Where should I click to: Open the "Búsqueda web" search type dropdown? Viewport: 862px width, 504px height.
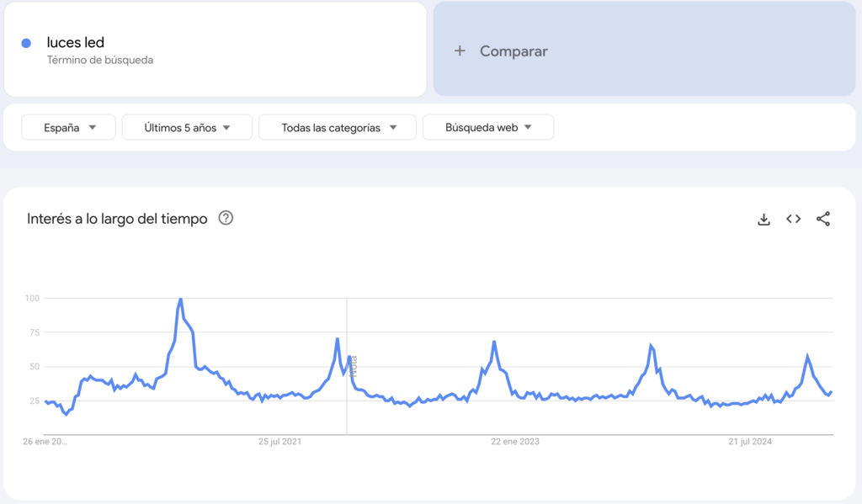click(488, 127)
